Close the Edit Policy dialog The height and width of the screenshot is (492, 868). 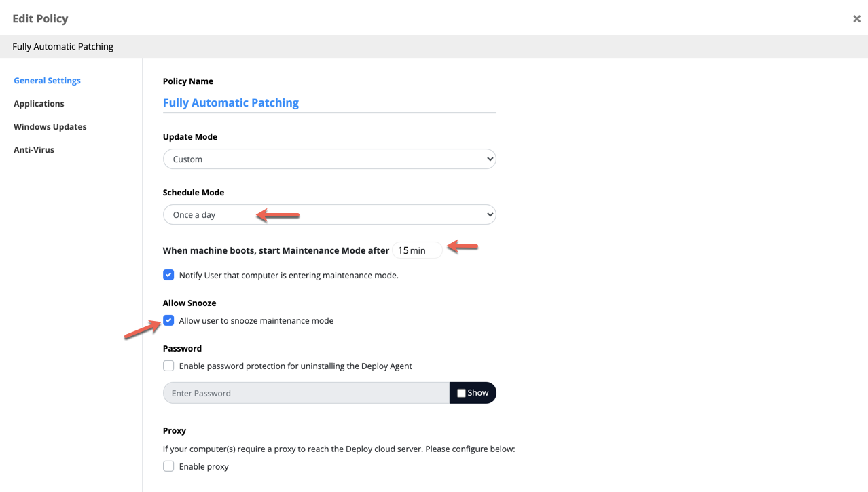click(856, 19)
